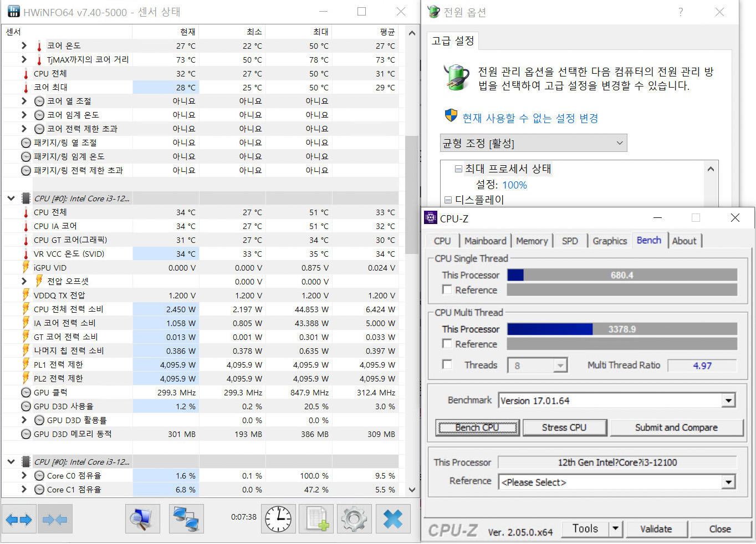The image size is (756, 544).
Task: Open the HWiNFO sensor search magnifier icon
Action: 142,519
